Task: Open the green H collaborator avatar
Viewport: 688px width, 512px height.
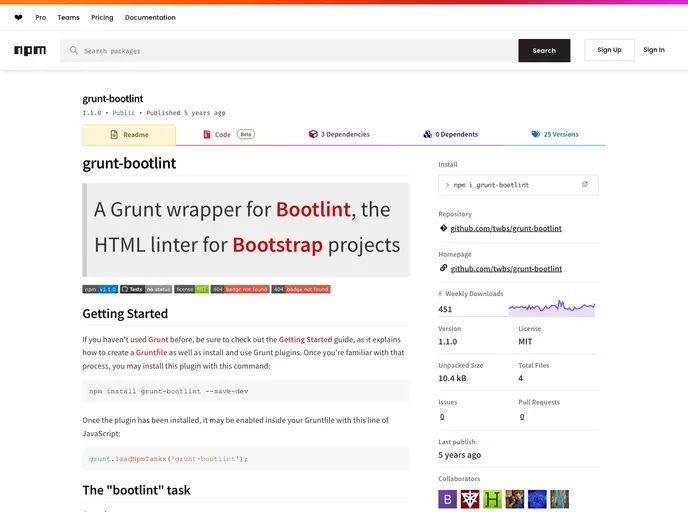Action: (492, 499)
